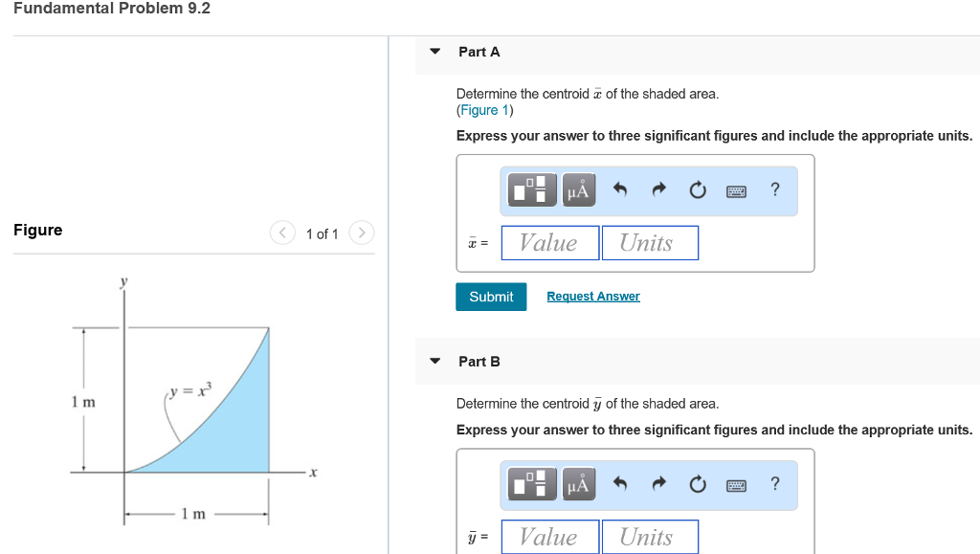
Task: Click the Value field for x̄ in Part A
Action: point(549,242)
